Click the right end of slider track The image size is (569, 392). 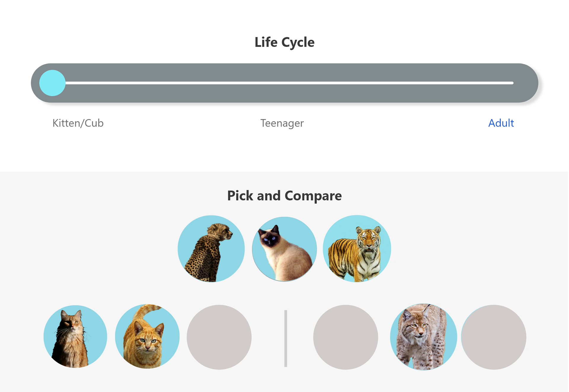[x=511, y=83]
